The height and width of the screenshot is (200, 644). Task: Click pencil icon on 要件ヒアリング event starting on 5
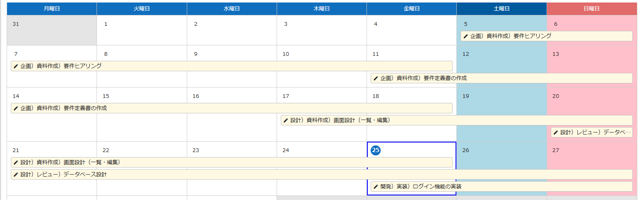(466, 36)
